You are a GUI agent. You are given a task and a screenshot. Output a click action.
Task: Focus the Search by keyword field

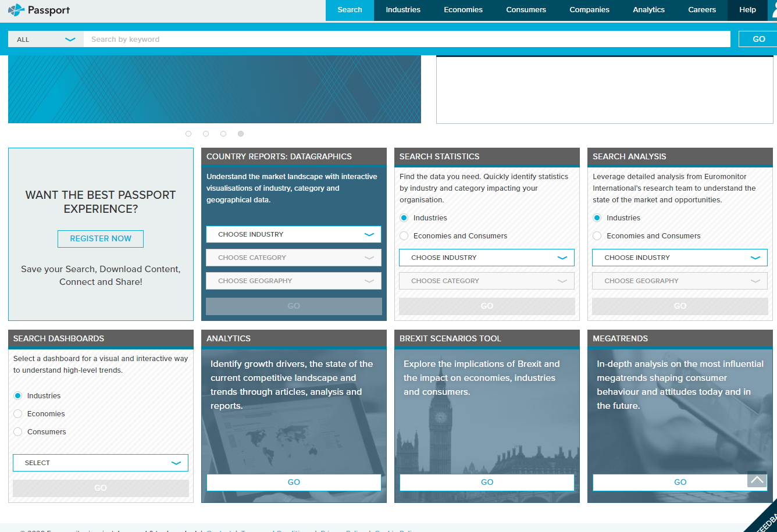click(x=407, y=40)
